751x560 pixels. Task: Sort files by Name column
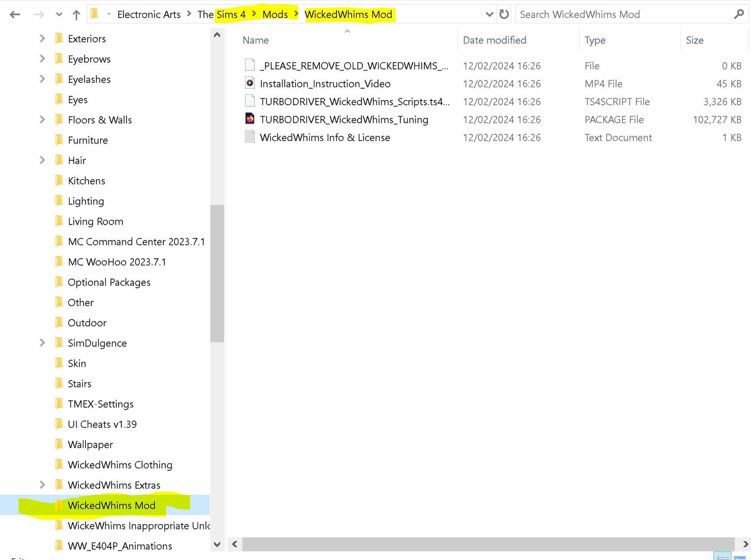(x=256, y=40)
